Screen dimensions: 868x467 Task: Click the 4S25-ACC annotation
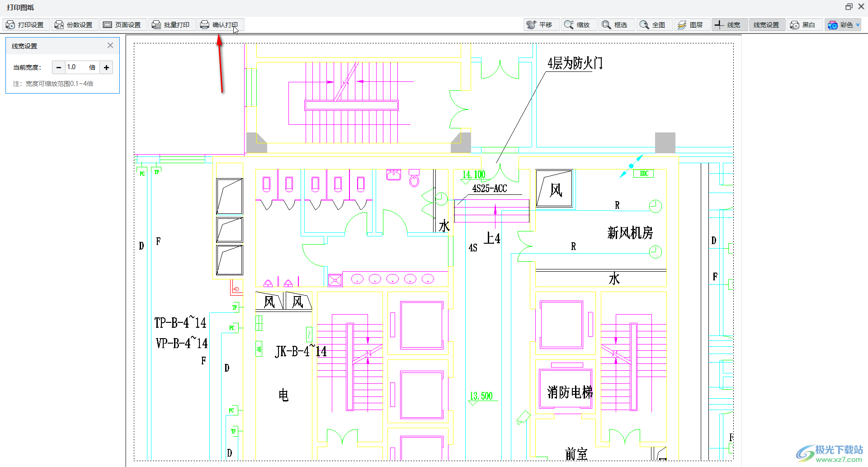(x=490, y=189)
